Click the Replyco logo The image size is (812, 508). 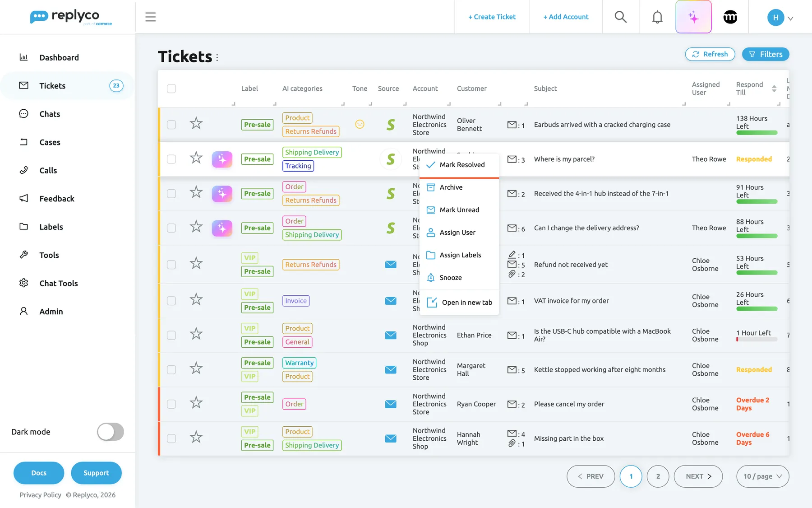tap(71, 17)
